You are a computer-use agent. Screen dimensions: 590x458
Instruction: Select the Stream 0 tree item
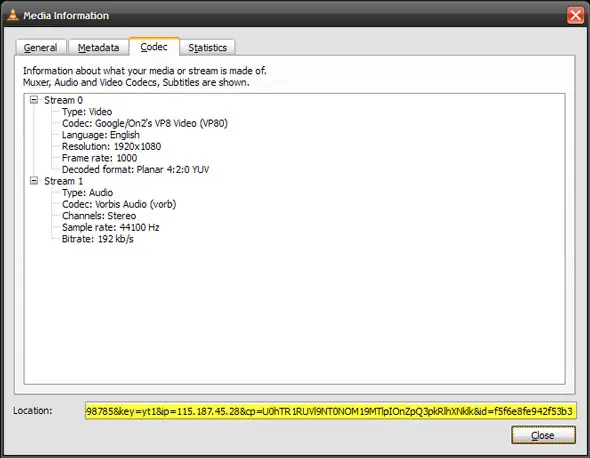coord(63,100)
